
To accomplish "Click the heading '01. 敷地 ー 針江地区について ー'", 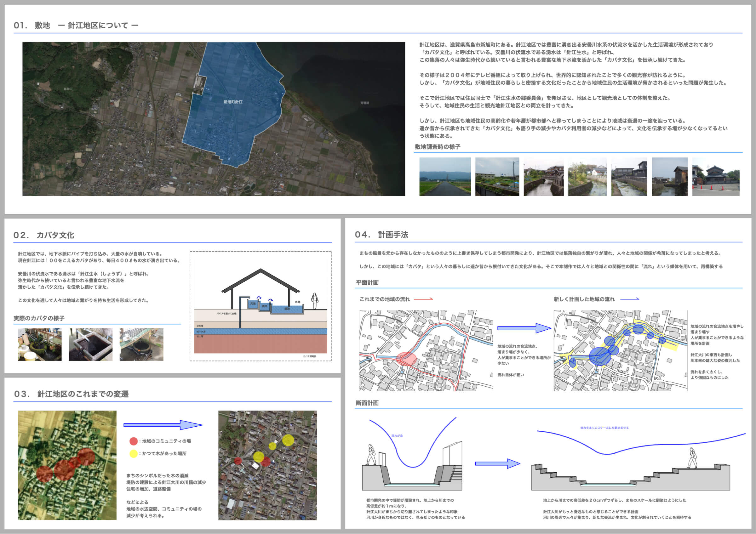I will tap(76, 25).
